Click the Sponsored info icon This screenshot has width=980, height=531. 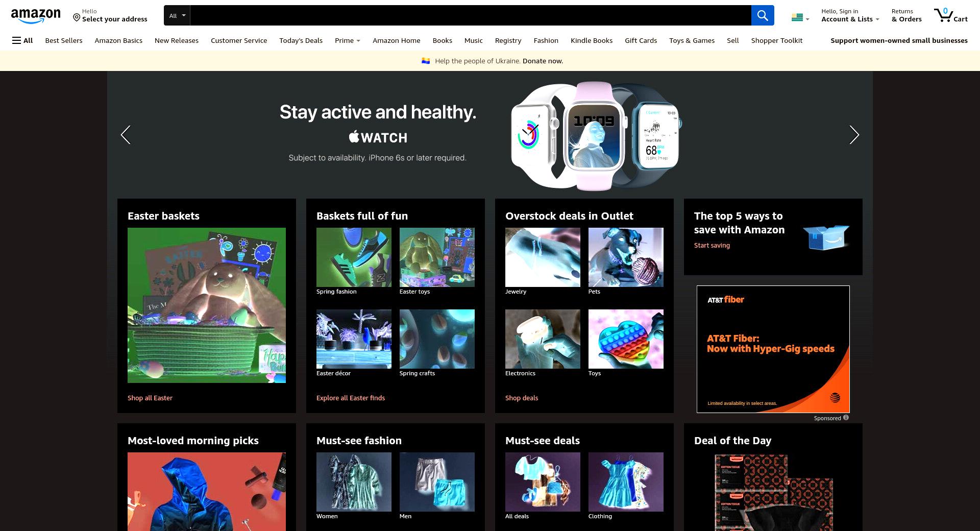pyautogui.click(x=846, y=418)
